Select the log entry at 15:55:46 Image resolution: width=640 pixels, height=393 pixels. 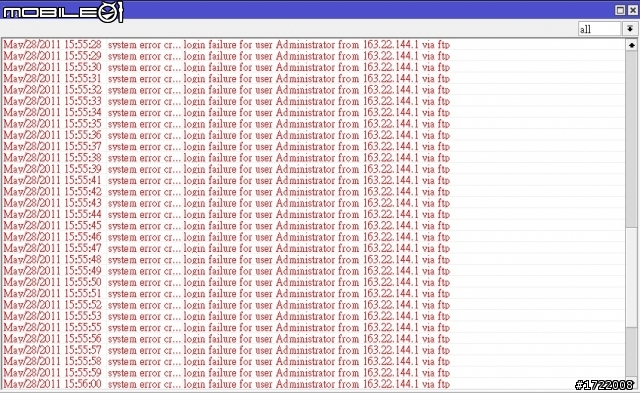tap(313, 237)
